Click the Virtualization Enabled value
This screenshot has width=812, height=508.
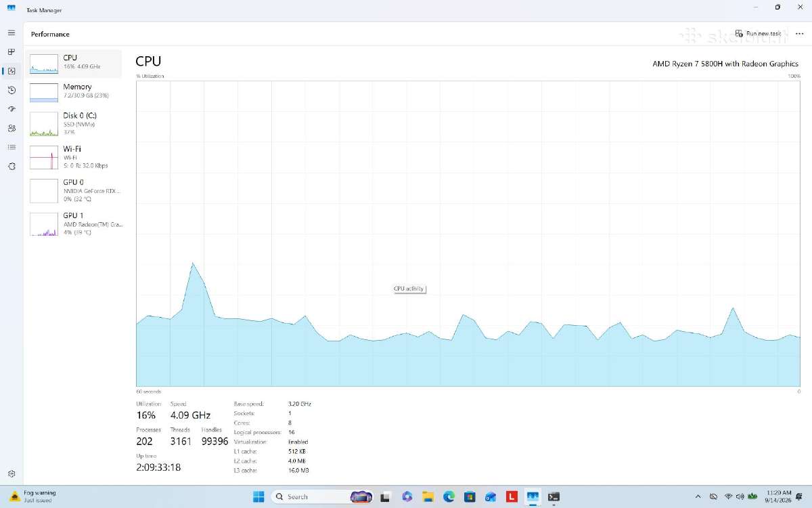coord(298,442)
